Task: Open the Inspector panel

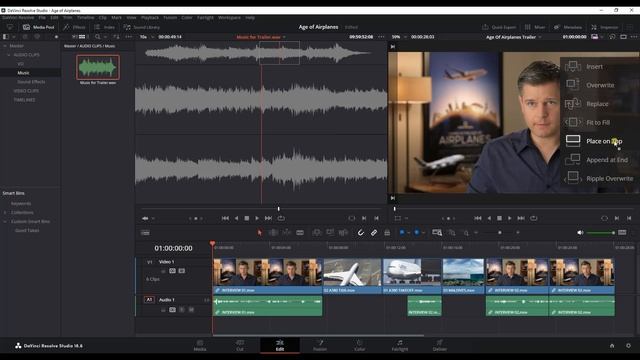Action: click(x=605, y=27)
